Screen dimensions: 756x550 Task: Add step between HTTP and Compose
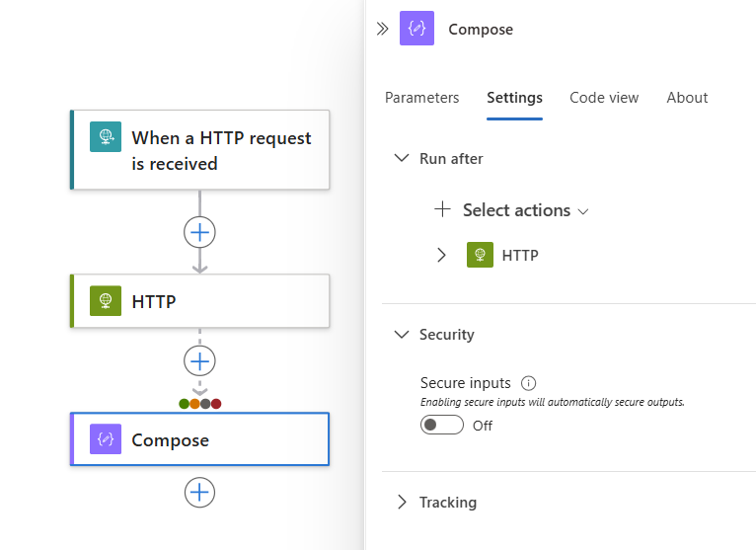pos(199,361)
